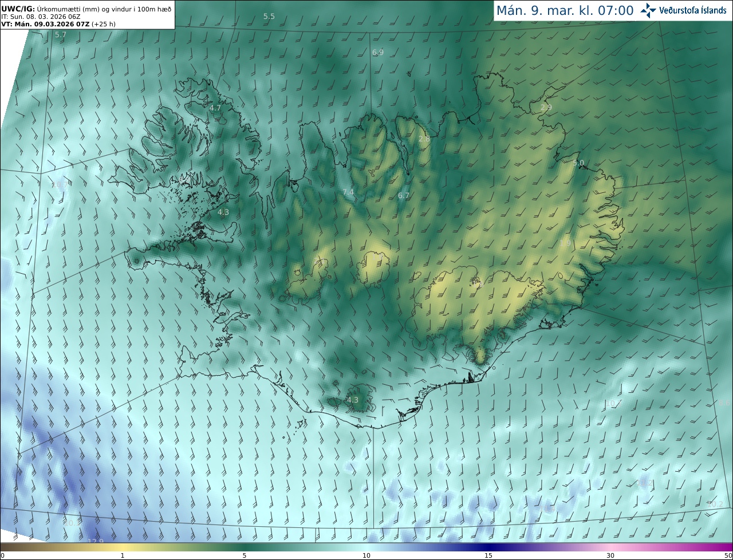This screenshot has width=733, height=560.
Task: Click the (+25 h) forecast offset text
Action: pos(104,24)
